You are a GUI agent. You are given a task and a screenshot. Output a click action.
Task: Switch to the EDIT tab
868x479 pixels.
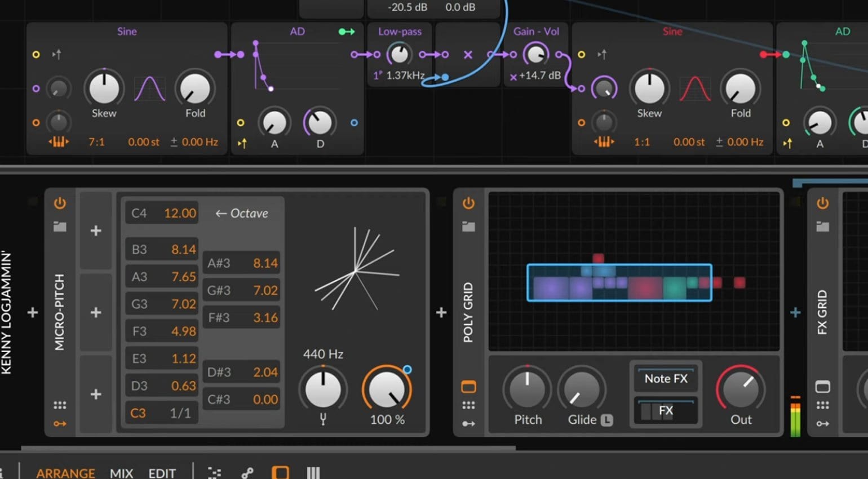(162, 473)
